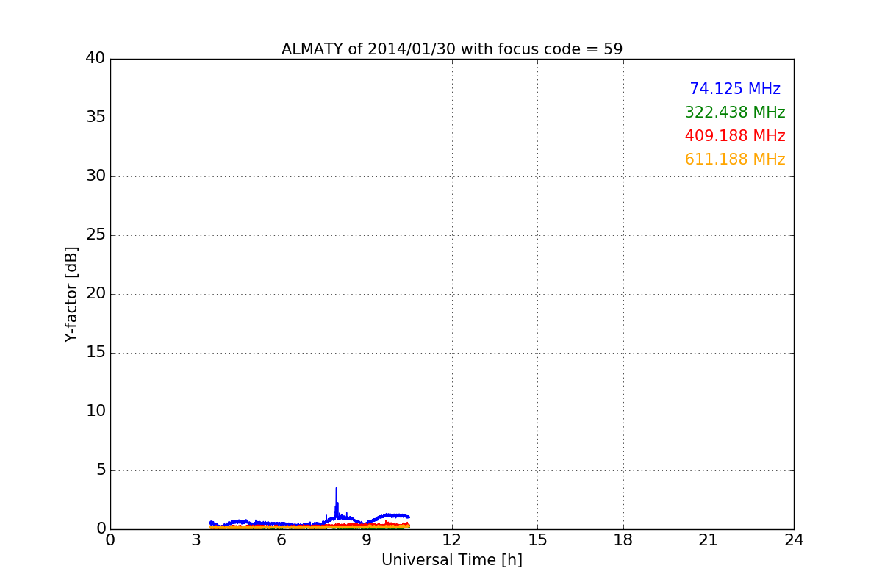
Task: Click x-axis tick label 3
Action: click(x=196, y=540)
